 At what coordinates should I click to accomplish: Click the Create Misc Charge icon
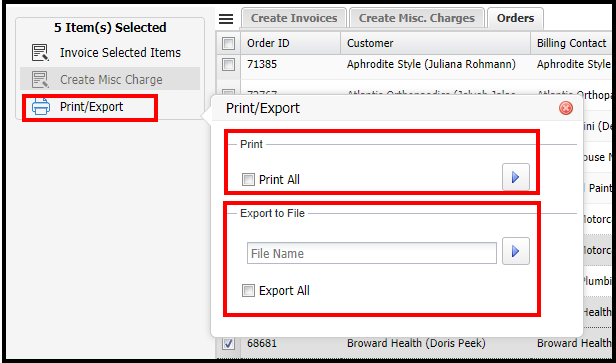click(40, 79)
